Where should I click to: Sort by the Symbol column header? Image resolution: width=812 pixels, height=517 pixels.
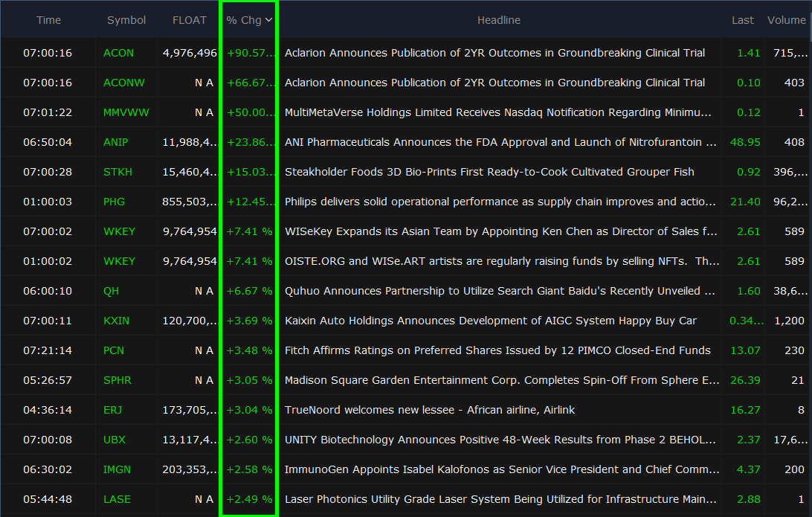point(126,20)
